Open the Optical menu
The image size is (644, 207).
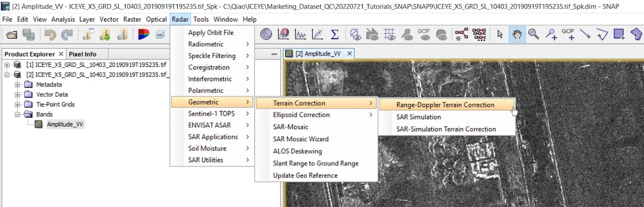pyautogui.click(x=157, y=19)
